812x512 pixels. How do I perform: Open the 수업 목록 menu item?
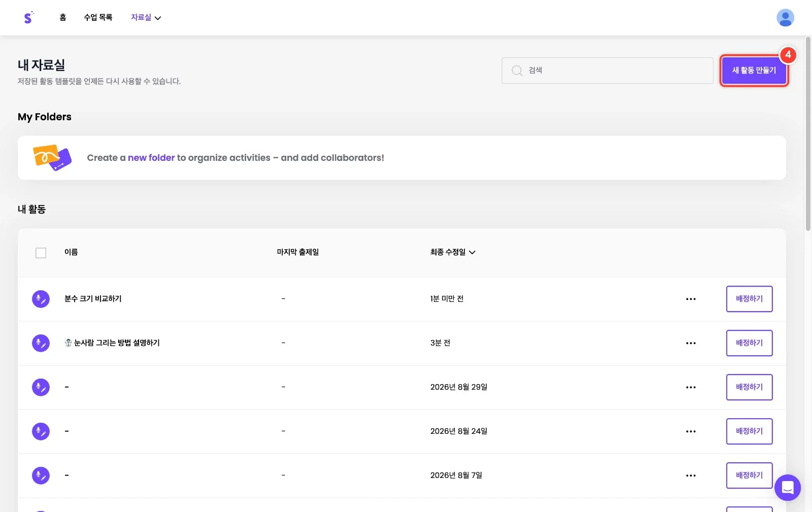[x=98, y=17]
